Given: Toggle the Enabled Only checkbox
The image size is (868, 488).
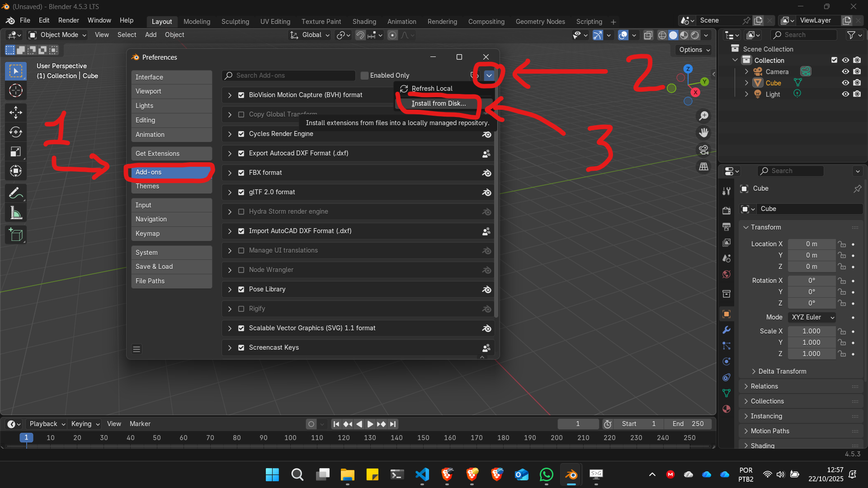Looking at the screenshot, I should click(364, 75).
